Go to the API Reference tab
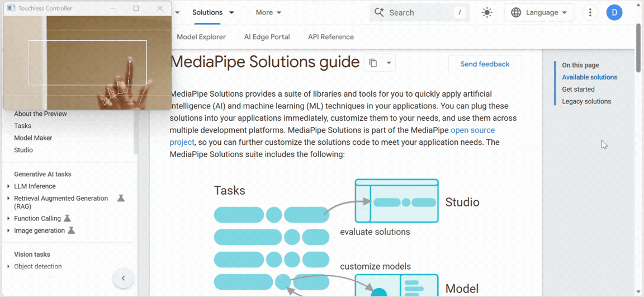Screen dimensions: 644x297 [x=330, y=37]
